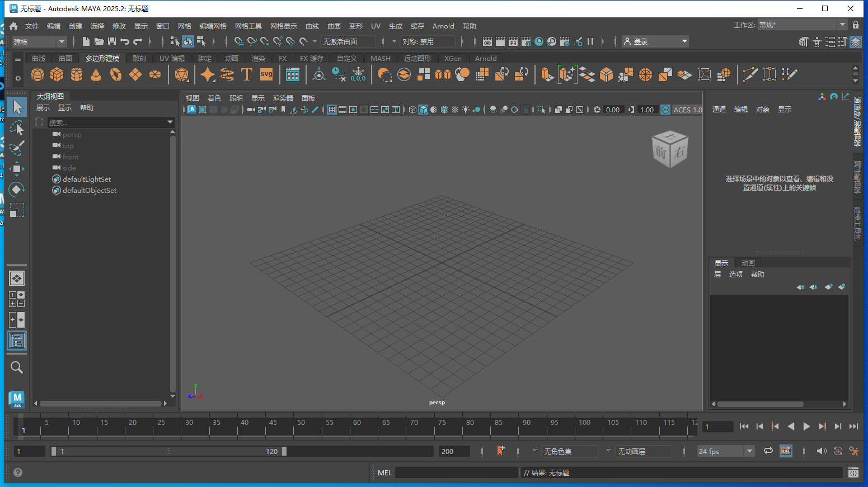Open the Arnold menu in the menu bar
868x487 pixels.
click(x=443, y=26)
